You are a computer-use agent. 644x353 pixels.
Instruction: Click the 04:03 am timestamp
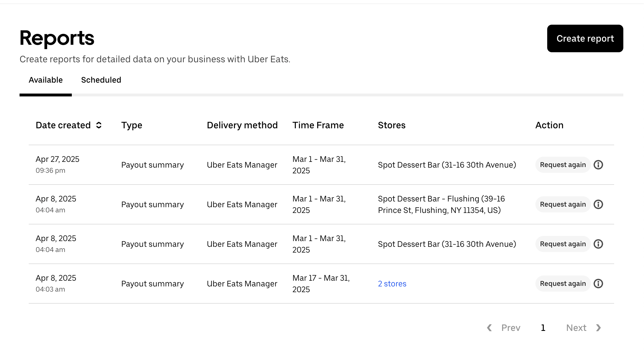pos(50,289)
